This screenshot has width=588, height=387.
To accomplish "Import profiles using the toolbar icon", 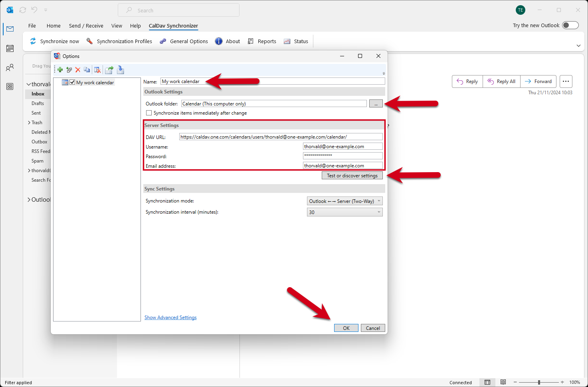I will pos(121,69).
